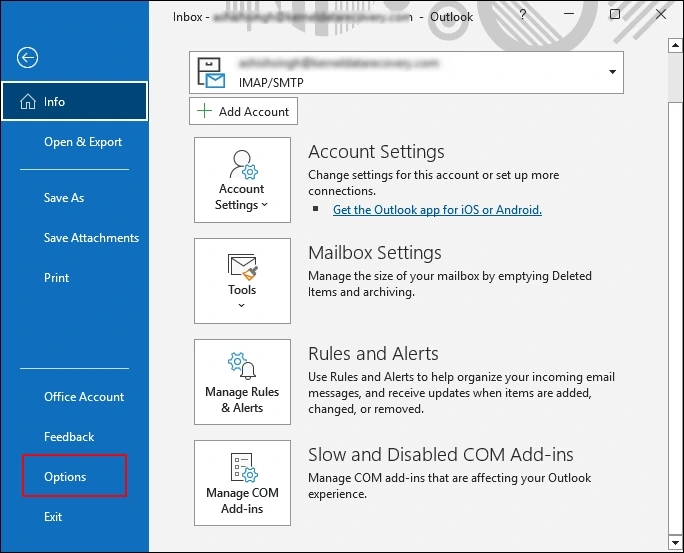Click the back arrow circle icon
This screenshot has height=553, width=684.
27,58
